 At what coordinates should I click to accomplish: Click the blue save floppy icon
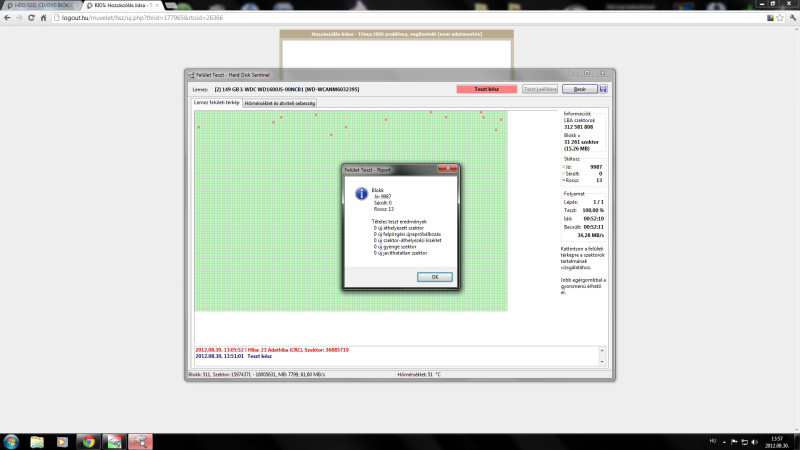click(603, 89)
